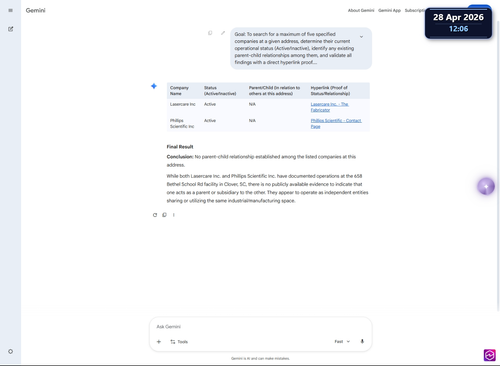Click the purple floating sparkle button
This screenshot has height=366, width=500.
pyautogui.click(x=486, y=186)
